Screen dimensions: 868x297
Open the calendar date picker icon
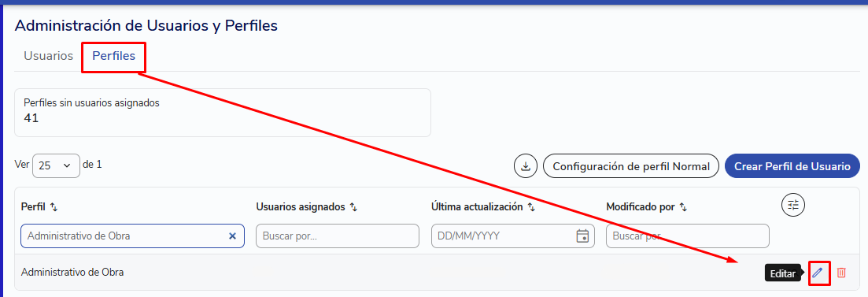click(582, 236)
